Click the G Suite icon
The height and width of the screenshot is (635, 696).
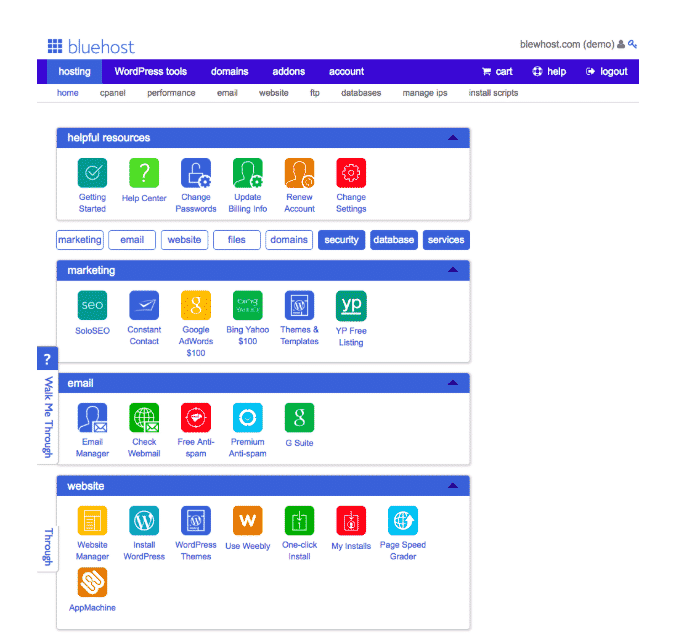299,418
